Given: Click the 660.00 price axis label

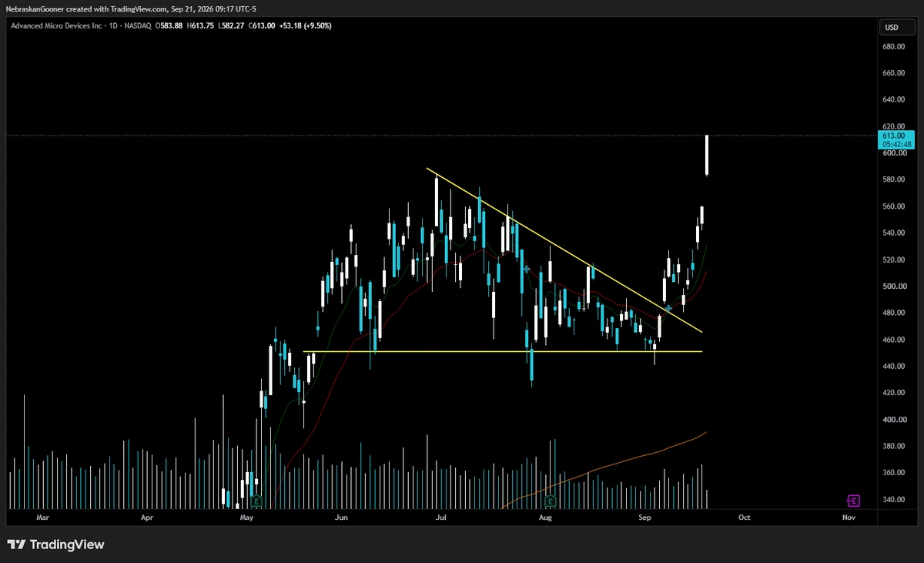Looking at the screenshot, I should click(894, 73).
